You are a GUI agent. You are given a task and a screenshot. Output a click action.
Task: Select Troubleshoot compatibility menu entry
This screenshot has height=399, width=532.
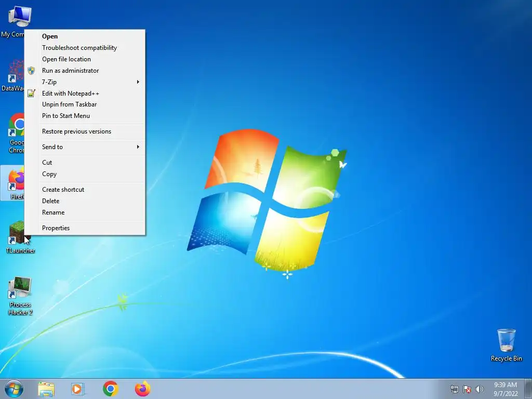[x=85, y=48]
